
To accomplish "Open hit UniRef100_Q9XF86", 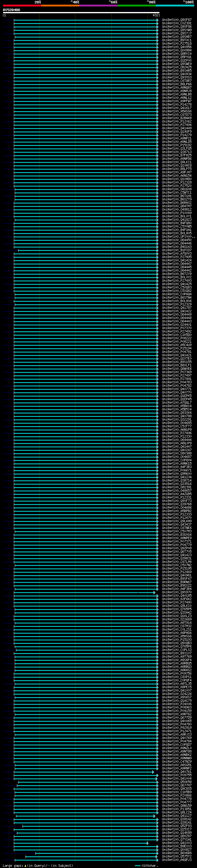I will [177, 26].
